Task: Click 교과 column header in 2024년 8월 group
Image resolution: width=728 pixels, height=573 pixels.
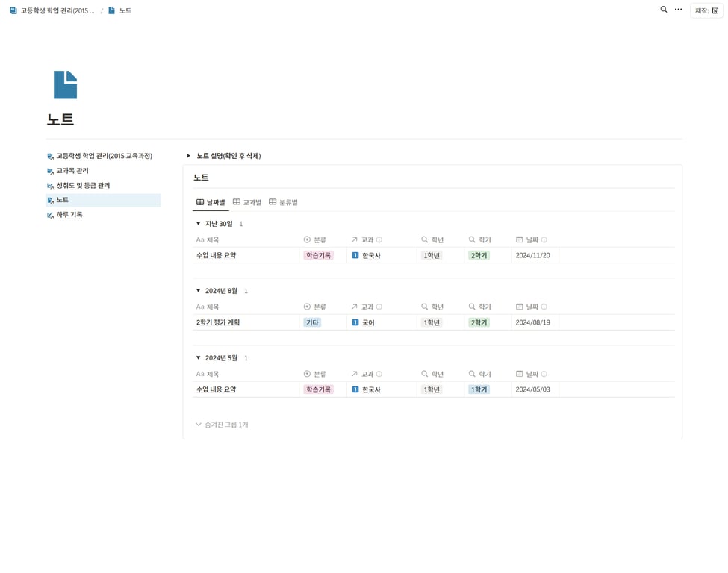Action: 367,307
